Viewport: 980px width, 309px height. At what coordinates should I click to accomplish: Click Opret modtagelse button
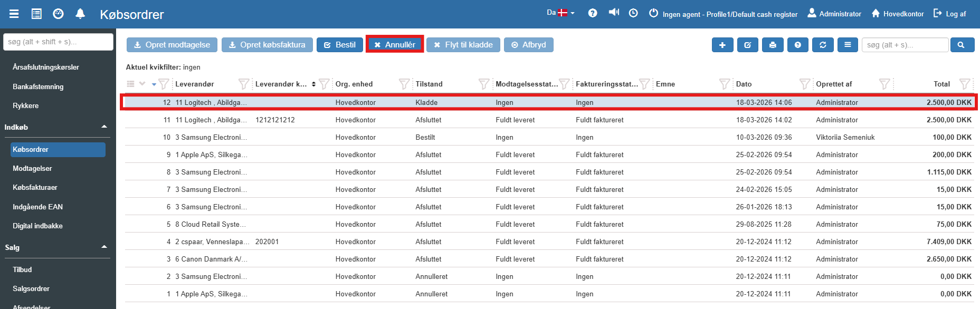[x=172, y=45]
